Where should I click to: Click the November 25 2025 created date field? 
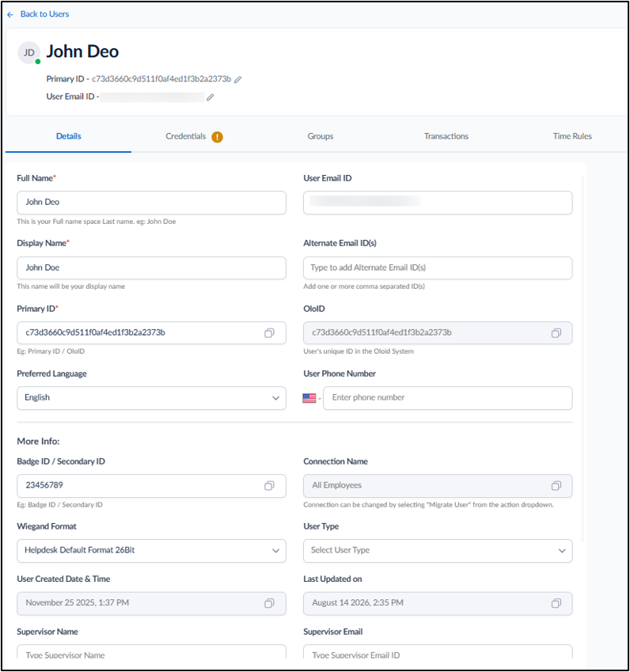(x=151, y=603)
